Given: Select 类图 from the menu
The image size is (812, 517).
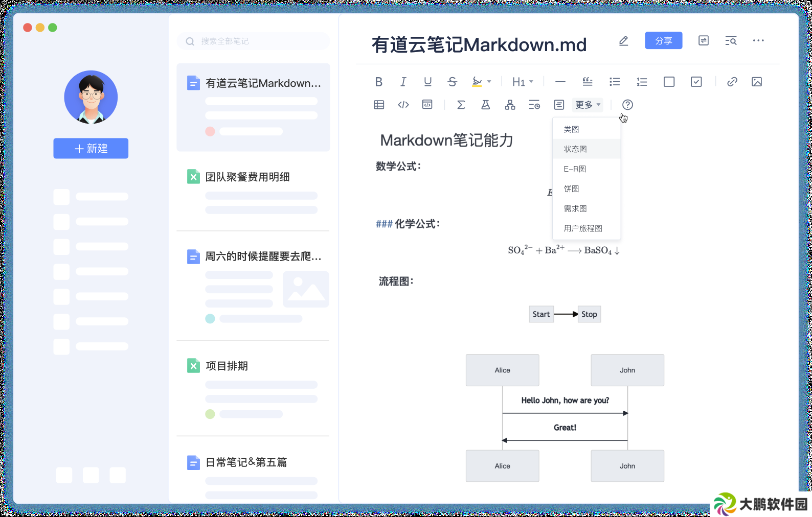Looking at the screenshot, I should click(x=587, y=129).
